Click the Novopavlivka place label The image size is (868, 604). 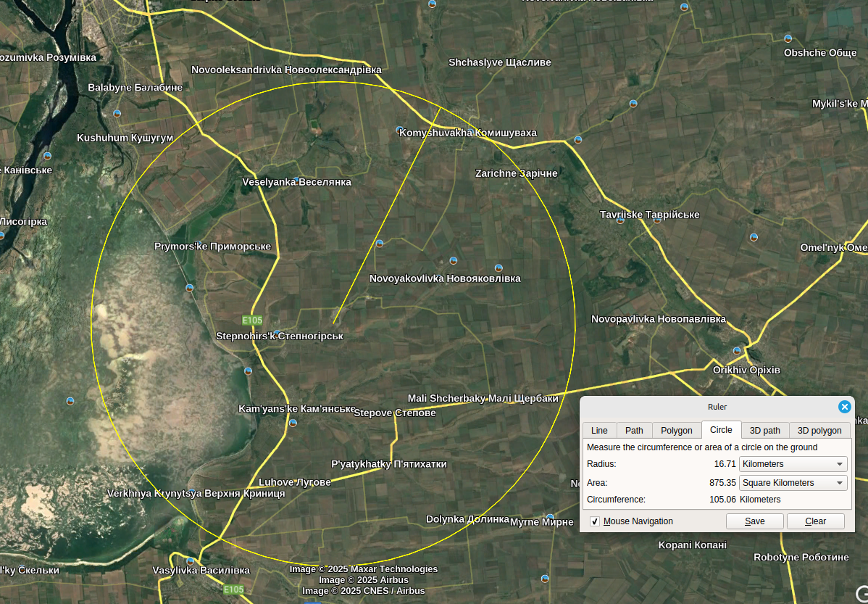[658, 319]
